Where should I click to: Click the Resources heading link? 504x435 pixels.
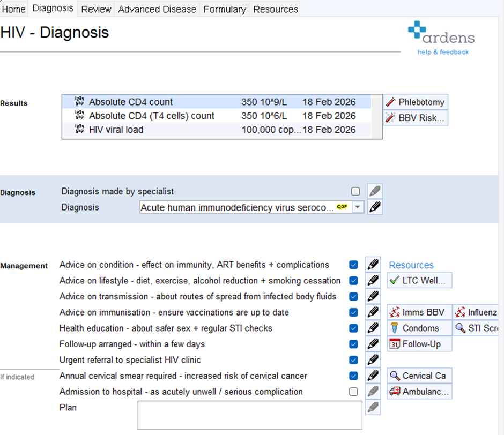[411, 265]
